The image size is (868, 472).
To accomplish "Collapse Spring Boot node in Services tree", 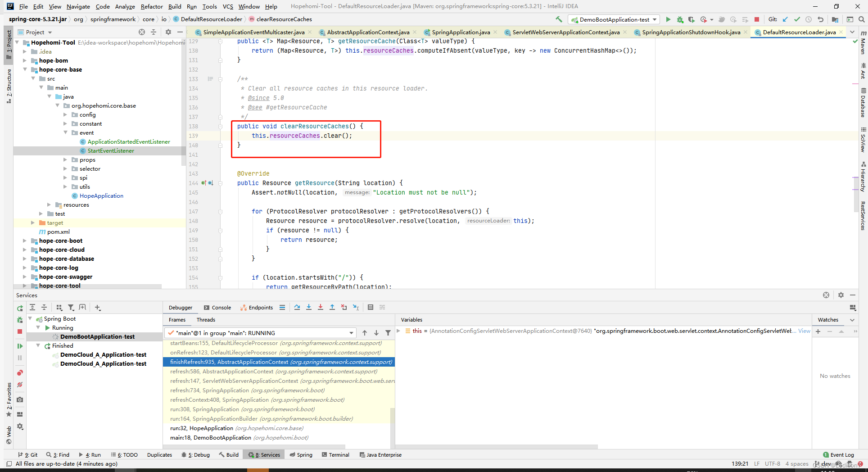I will [30, 318].
